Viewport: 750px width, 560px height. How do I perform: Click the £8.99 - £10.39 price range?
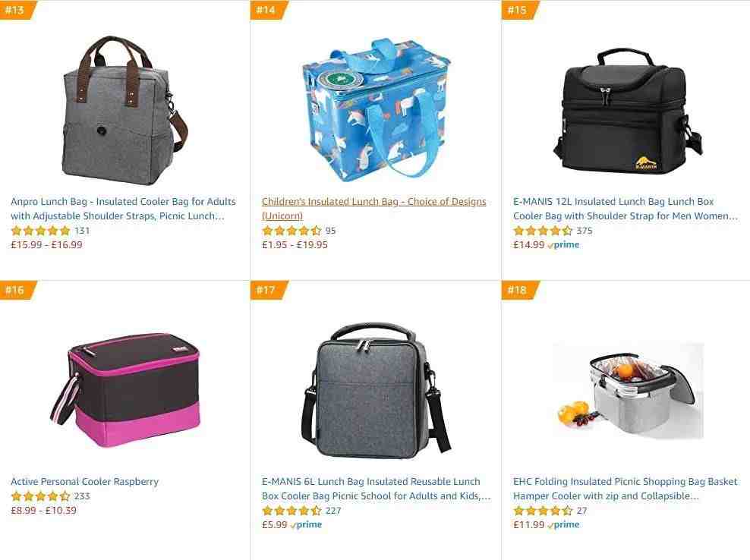(43, 510)
